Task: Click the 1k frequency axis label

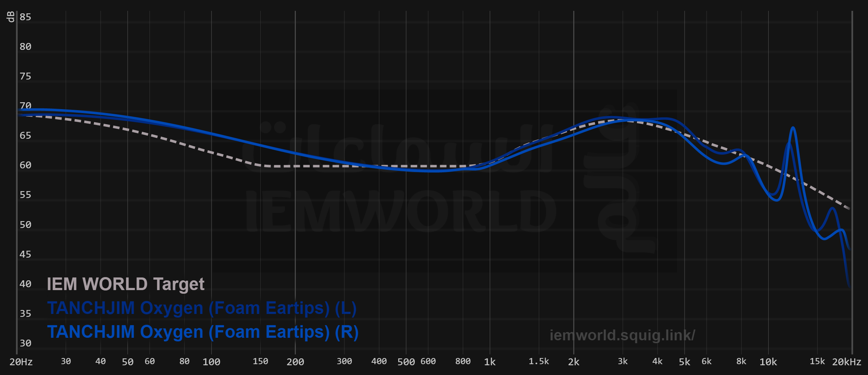Action: pyautogui.click(x=490, y=362)
